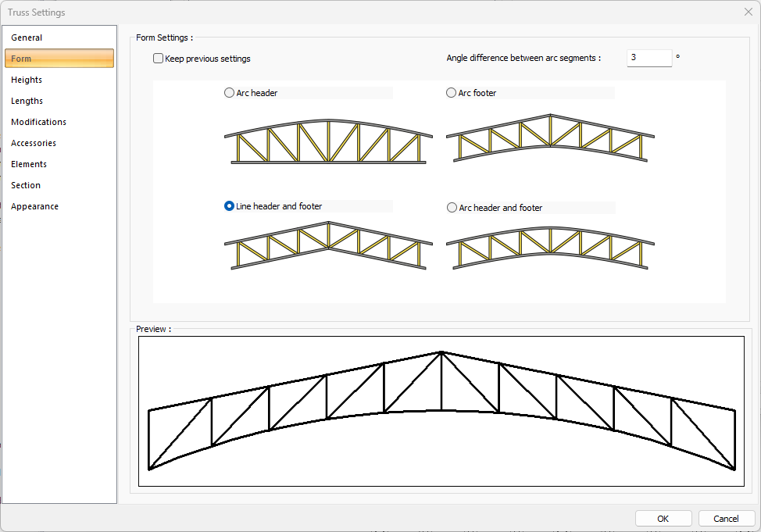Go to the Lengths page

(x=27, y=101)
